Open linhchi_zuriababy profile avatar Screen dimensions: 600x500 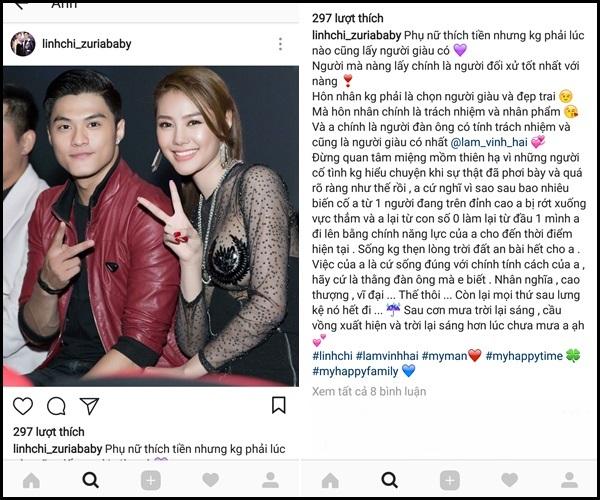click(23, 44)
